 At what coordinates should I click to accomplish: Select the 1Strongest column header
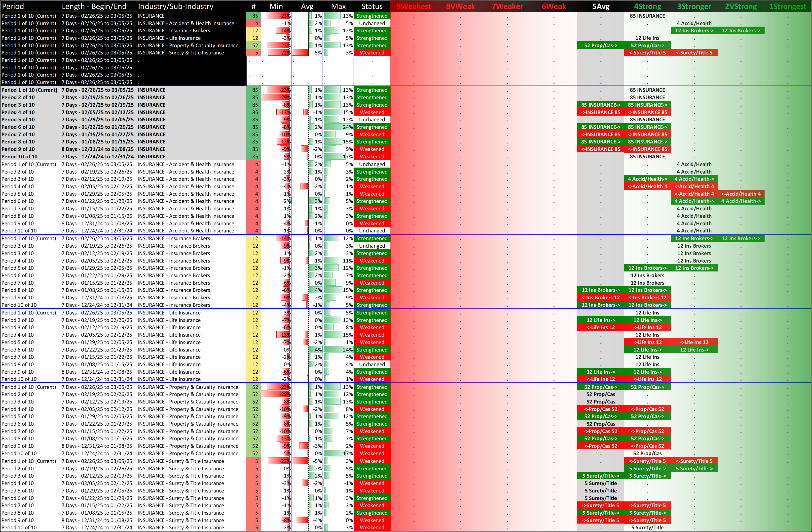787,6
